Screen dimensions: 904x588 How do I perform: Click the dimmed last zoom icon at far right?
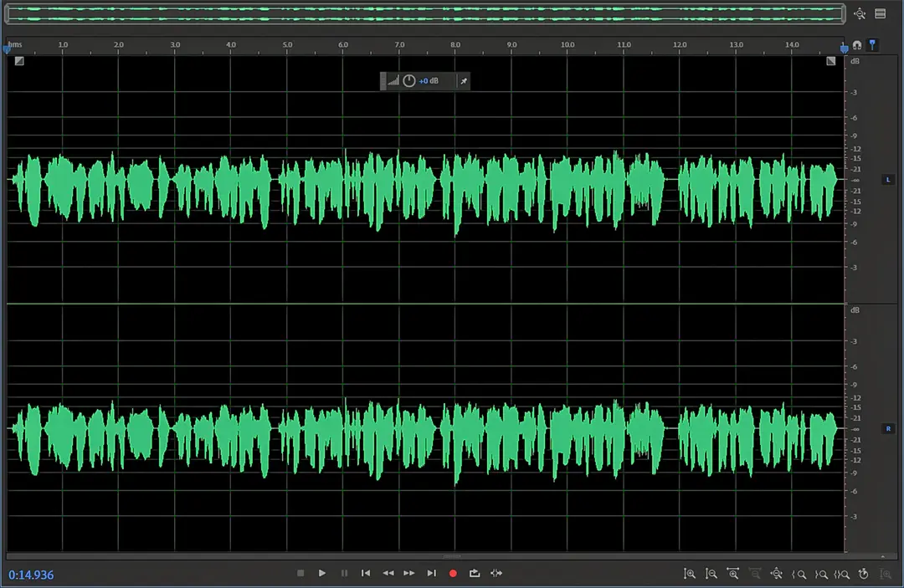click(886, 574)
